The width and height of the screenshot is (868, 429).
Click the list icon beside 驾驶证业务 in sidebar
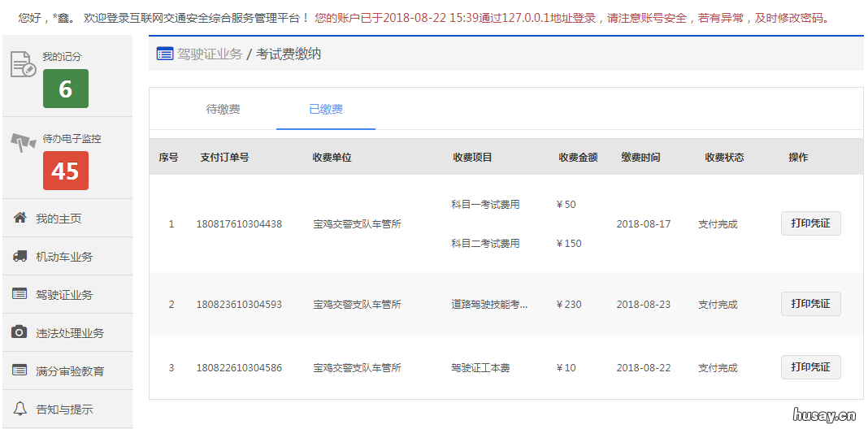coord(20,294)
